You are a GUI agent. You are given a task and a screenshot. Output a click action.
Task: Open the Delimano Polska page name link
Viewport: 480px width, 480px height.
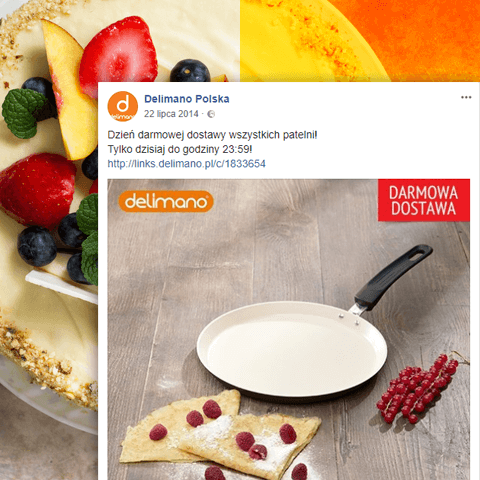(x=187, y=99)
